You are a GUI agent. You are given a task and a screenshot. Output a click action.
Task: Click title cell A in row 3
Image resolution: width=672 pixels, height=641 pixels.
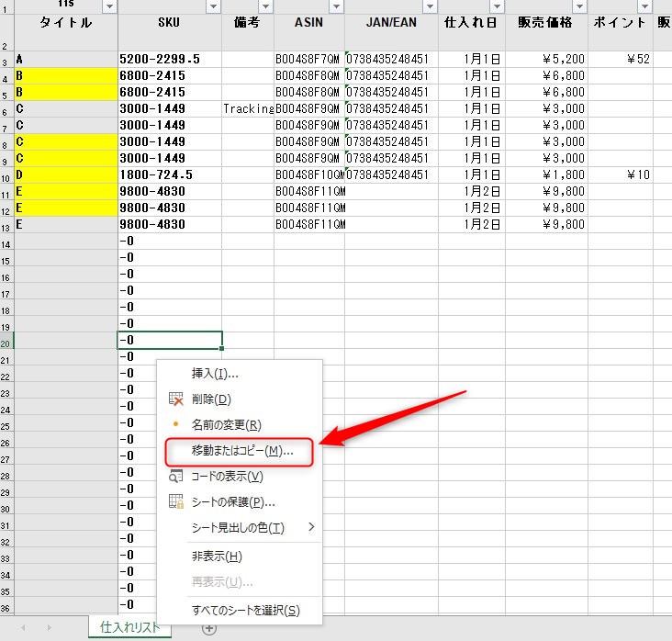click(66, 59)
